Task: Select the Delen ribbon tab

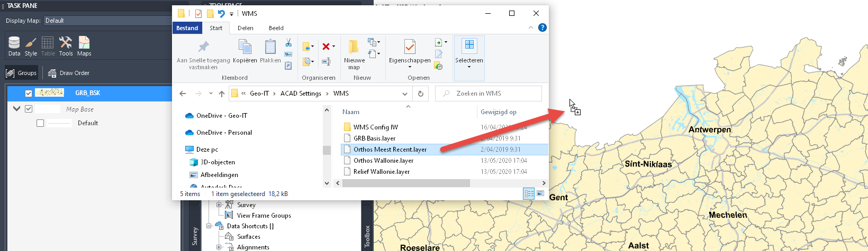Action: [246, 28]
